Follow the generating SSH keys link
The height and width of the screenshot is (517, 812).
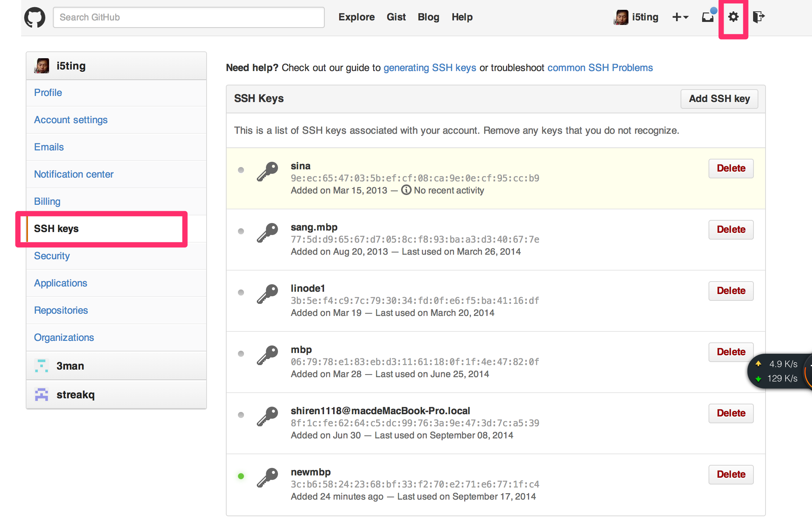point(429,68)
